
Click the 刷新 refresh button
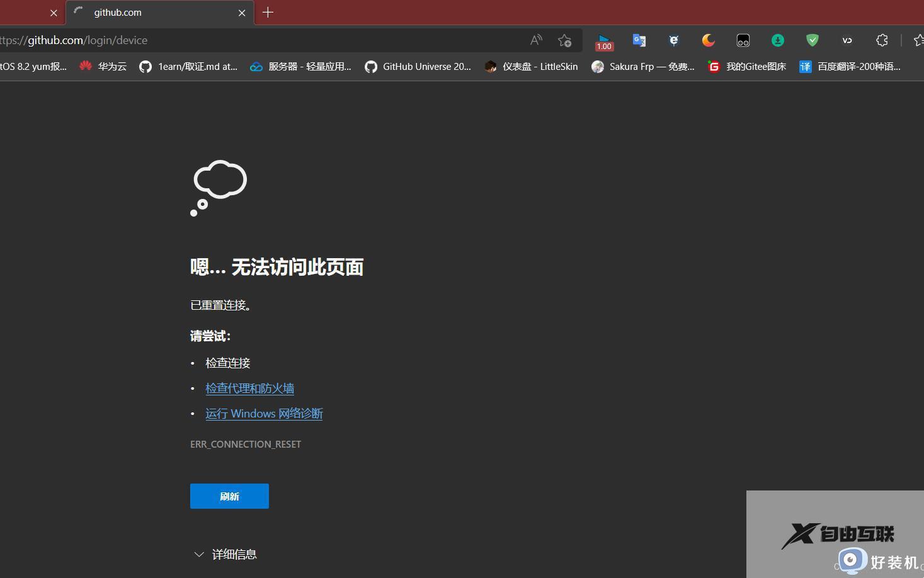click(229, 496)
